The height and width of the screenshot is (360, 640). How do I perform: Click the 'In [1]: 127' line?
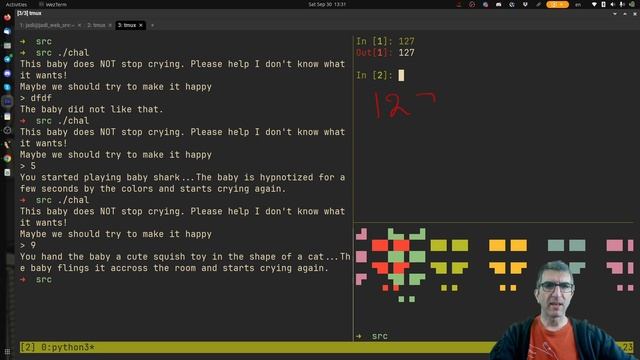click(x=385, y=41)
